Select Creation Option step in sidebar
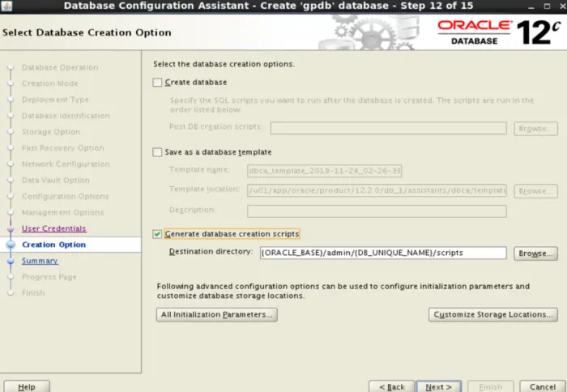 pos(54,245)
